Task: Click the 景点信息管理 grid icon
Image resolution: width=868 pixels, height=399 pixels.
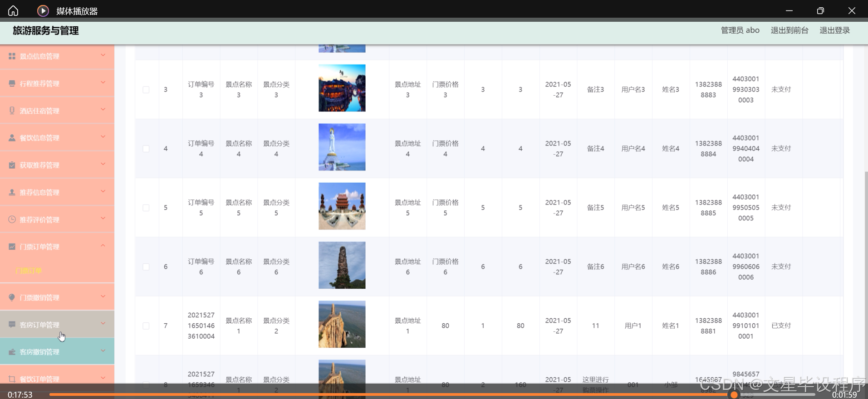Action: pos(12,56)
